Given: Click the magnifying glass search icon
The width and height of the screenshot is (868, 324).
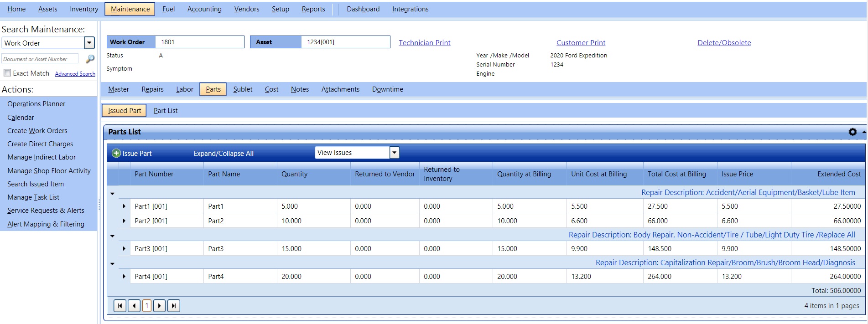Looking at the screenshot, I should [x=90, y=59].
